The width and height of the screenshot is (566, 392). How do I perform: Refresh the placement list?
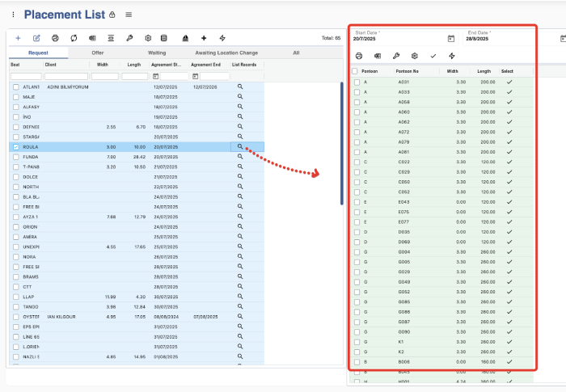pos(74,38)
